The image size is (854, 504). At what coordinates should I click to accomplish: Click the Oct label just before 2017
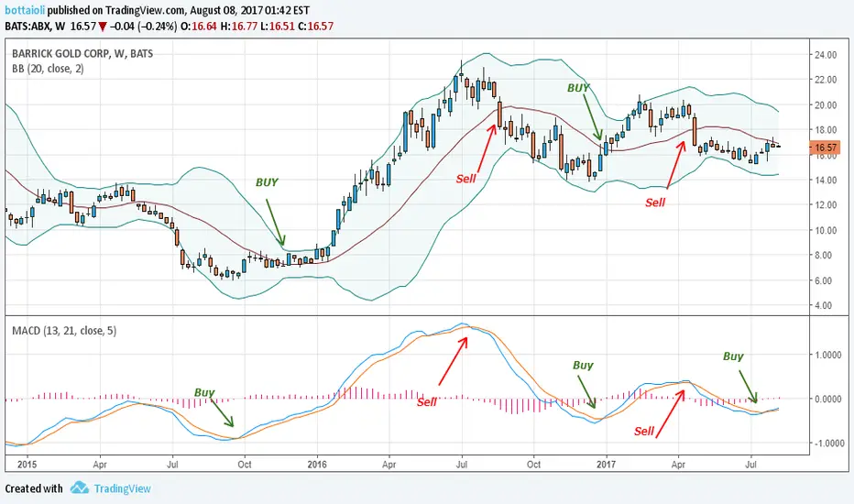click(533, 465)
